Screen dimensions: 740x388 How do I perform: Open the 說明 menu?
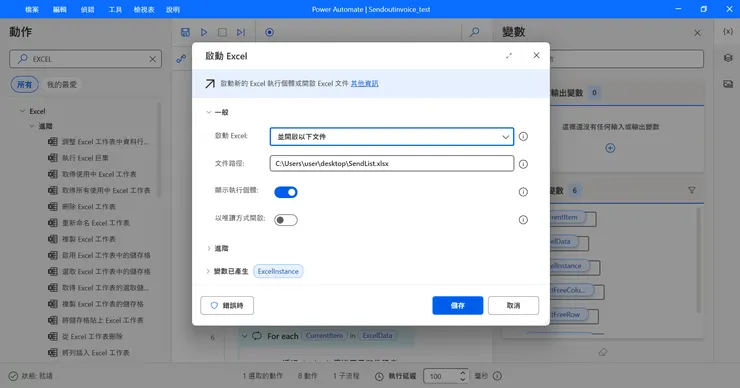pyautogui.click(x=173, y=9)
